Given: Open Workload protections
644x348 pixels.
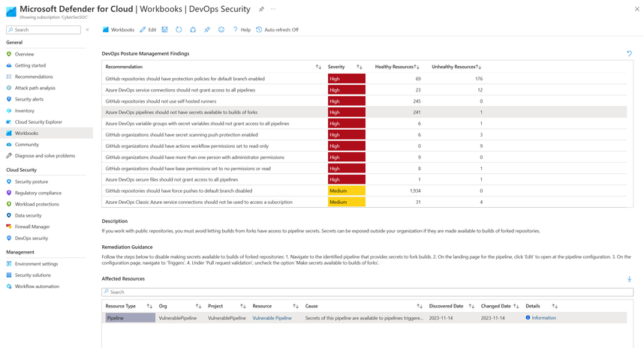Looking at the screenshot, I should tap(37, 204).
